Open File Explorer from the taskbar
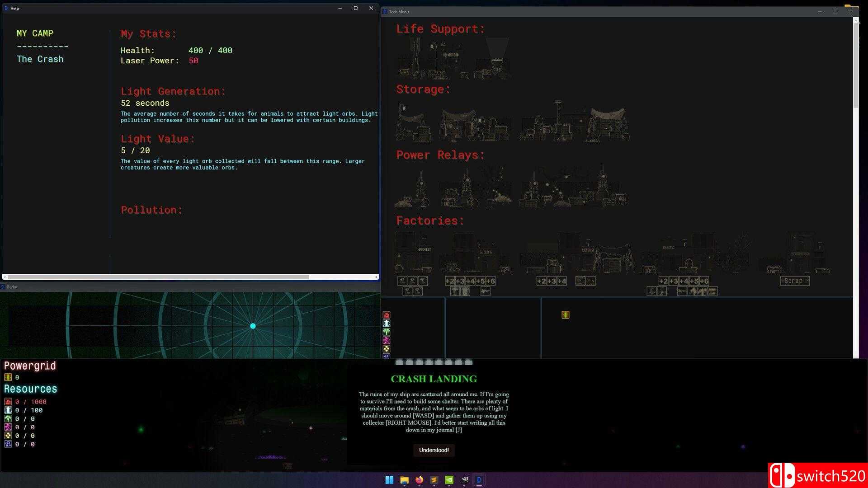The height and width of the screenshot is (488, 868). click(404, 480)
